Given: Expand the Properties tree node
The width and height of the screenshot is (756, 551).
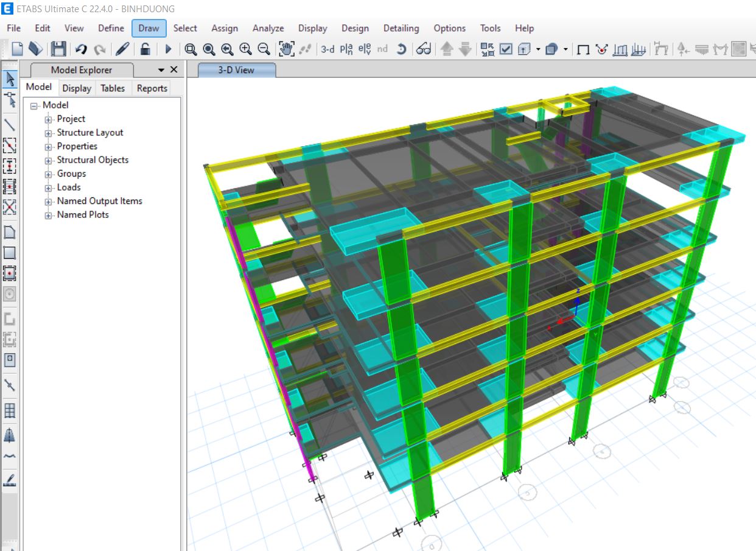Looking at the screenshot, I should (x=49, y=147).
